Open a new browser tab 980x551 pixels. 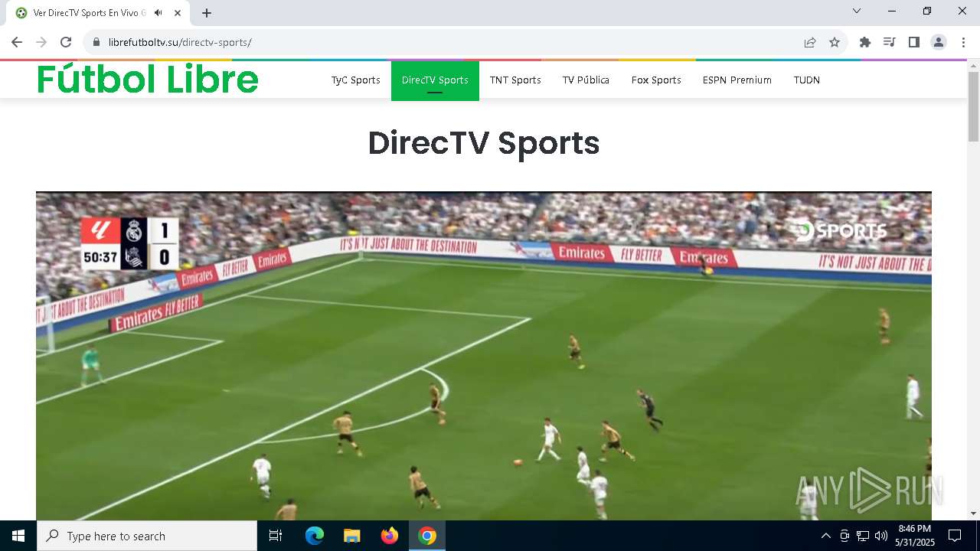[x=207, y=13]
